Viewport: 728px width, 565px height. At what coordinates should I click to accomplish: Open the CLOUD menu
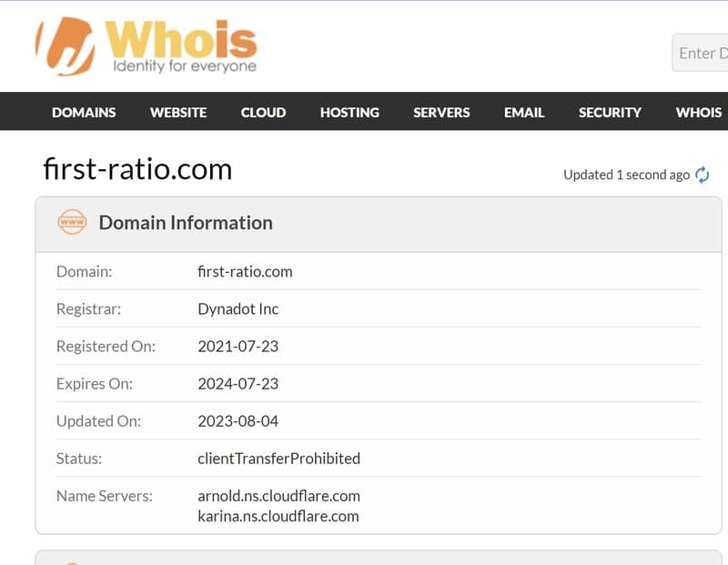[263, 112]
